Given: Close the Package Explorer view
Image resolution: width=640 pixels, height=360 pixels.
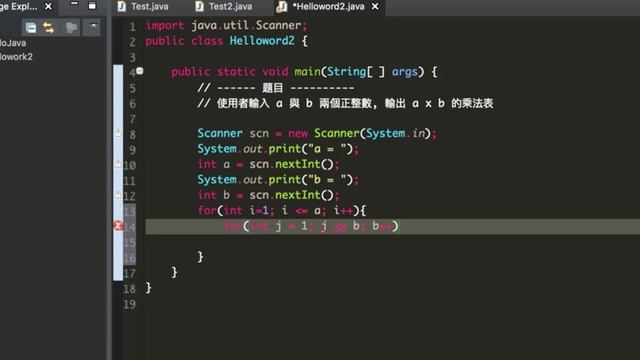Looking at the screenshot, I should [x=48, y=7].
